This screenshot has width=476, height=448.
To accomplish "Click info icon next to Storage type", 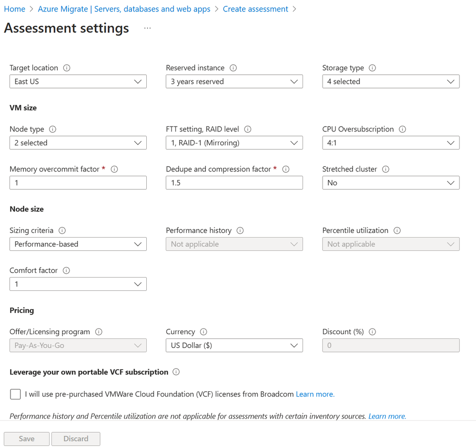I will [372, 68].
